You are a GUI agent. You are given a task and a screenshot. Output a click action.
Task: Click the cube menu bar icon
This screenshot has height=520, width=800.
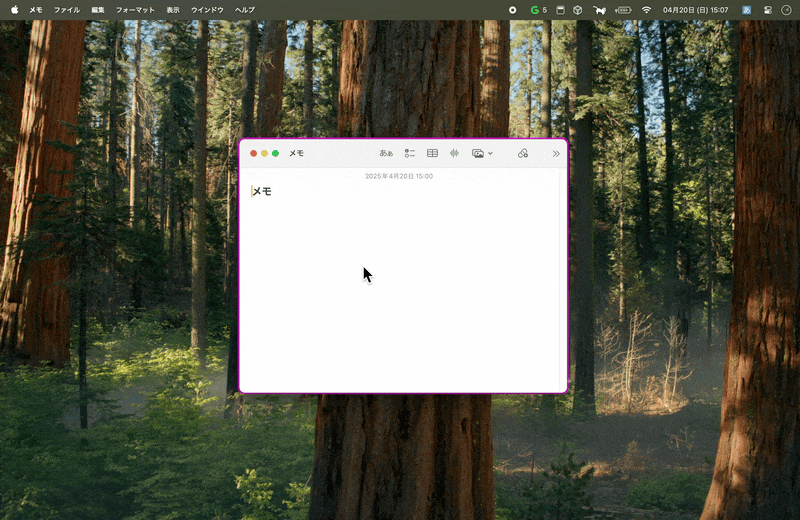coord(578,10)
